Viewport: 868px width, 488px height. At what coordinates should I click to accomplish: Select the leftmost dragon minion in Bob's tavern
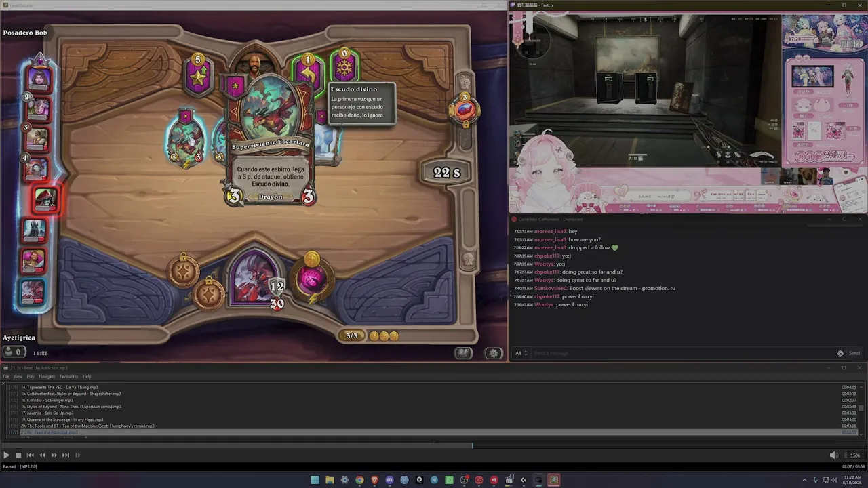tap(185, 141)
